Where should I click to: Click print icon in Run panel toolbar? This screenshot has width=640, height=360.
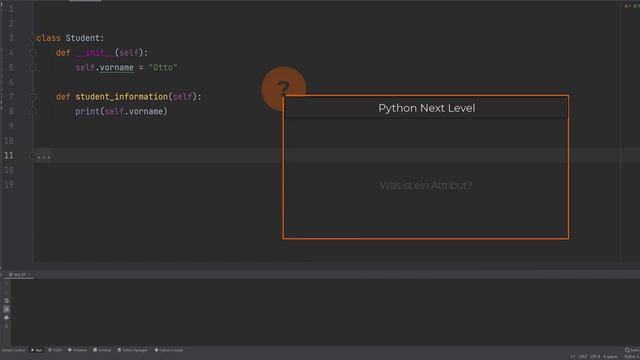(x=6, y=317)
